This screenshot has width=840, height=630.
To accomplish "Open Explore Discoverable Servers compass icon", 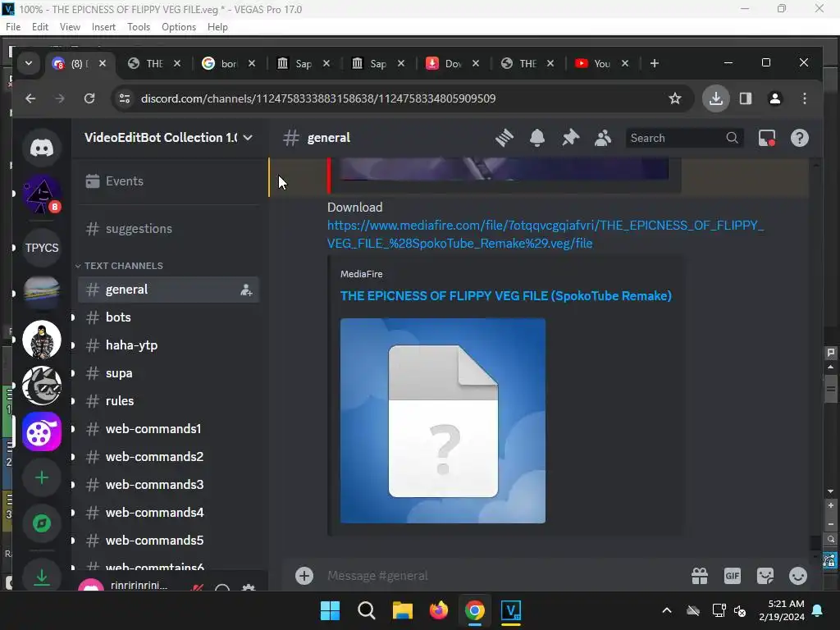I will click(x=42, y=523).
